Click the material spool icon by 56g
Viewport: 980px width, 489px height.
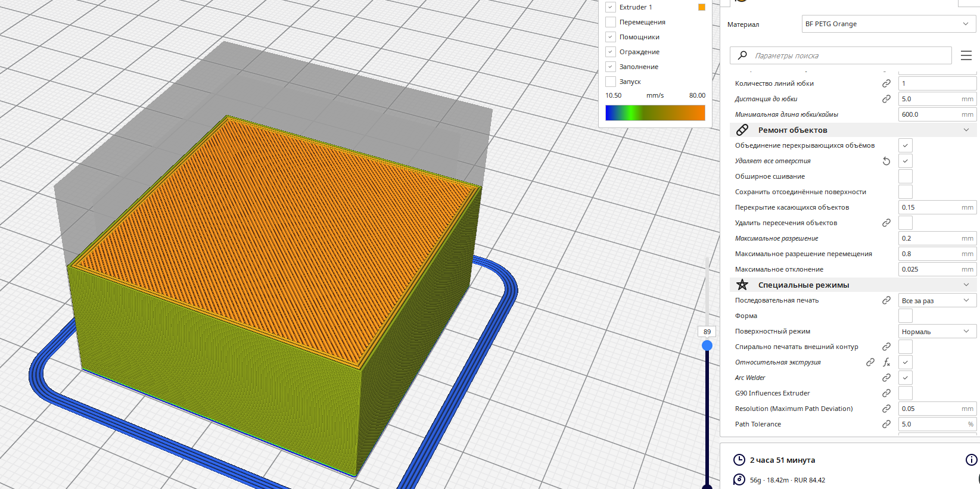[x=739, y=479]
